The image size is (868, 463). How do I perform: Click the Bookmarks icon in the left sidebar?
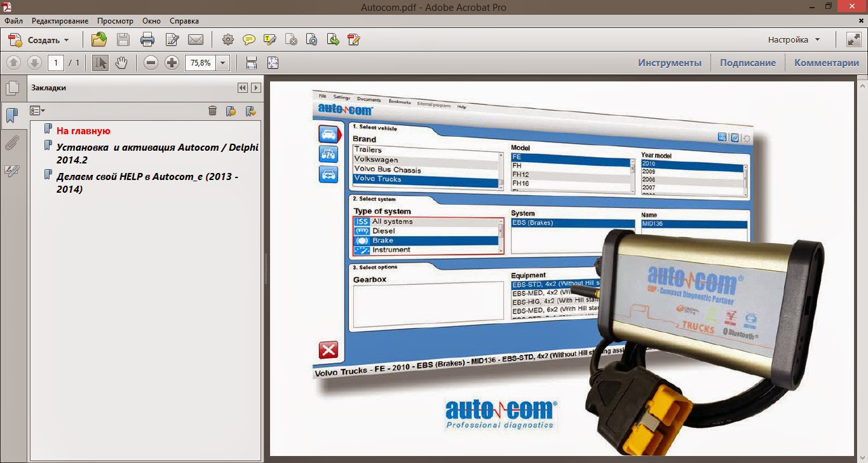[x=12, y=115]
